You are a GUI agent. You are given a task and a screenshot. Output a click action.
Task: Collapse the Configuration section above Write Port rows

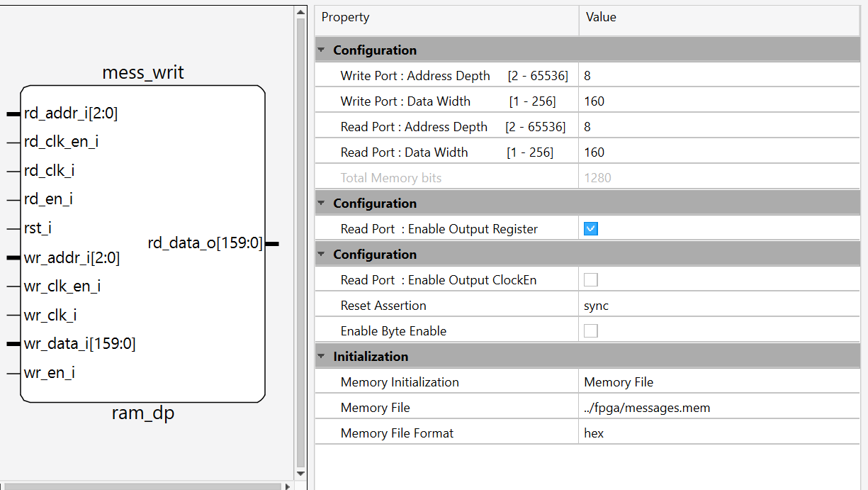(322, 50)
